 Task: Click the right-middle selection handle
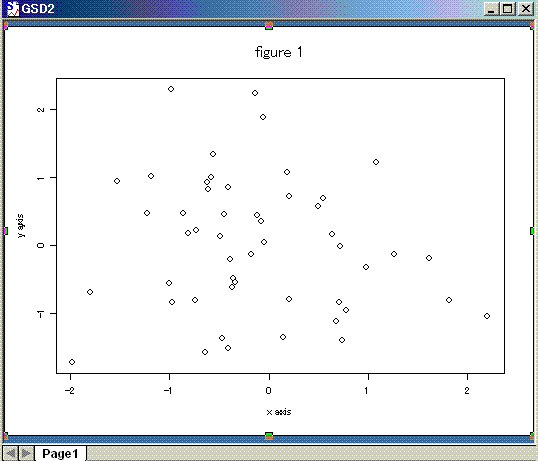[x=532, y=231]
